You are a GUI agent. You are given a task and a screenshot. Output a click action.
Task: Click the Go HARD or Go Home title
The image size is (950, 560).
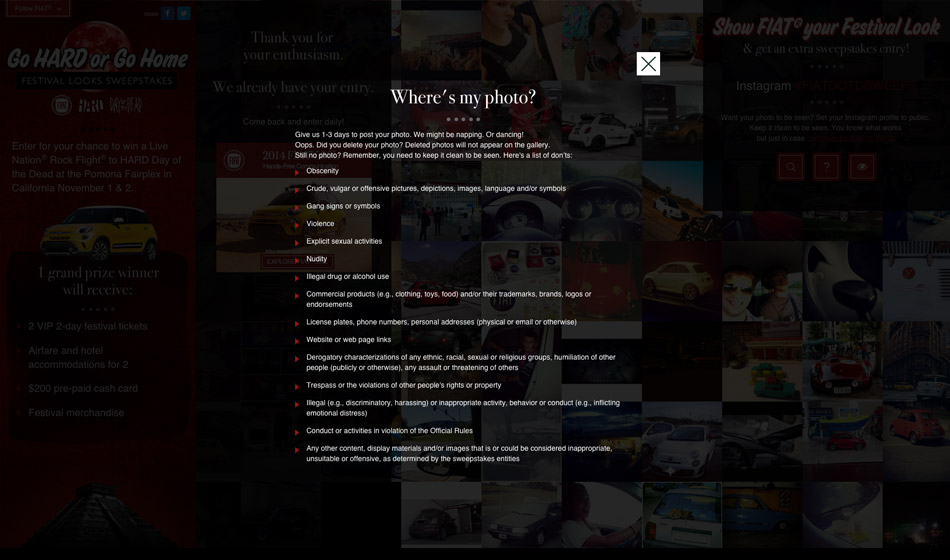tap(98, 58)
